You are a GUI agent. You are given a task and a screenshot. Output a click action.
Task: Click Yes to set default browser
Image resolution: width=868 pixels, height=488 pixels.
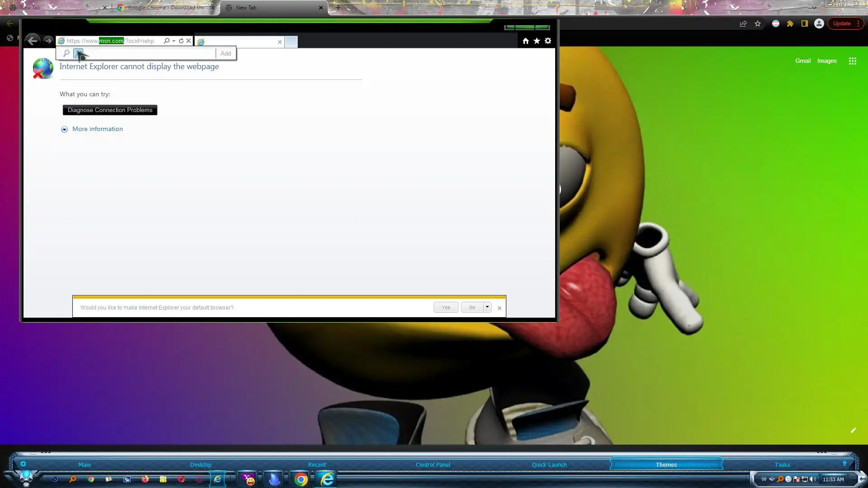pyautogui.click(x=446, y=307)
